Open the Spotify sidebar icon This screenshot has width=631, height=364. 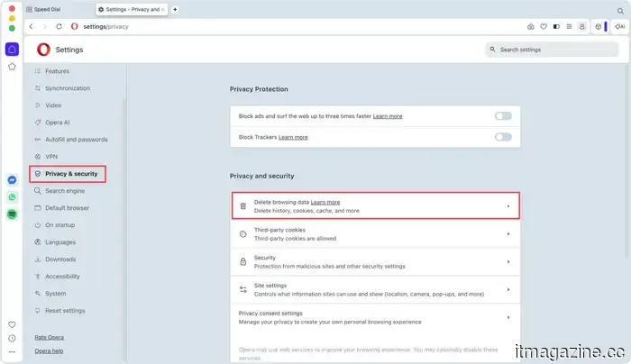pos(12,214)
